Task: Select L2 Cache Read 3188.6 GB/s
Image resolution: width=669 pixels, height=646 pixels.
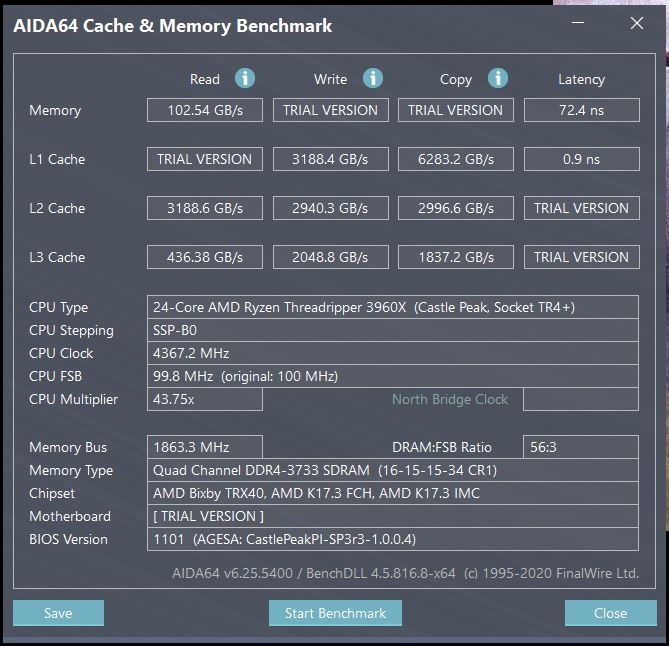Action: [205, 208]
